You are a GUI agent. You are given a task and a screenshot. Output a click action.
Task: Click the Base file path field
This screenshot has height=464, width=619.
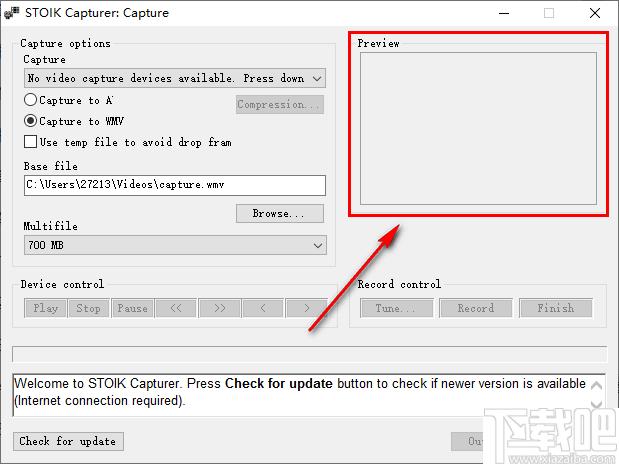175,185
